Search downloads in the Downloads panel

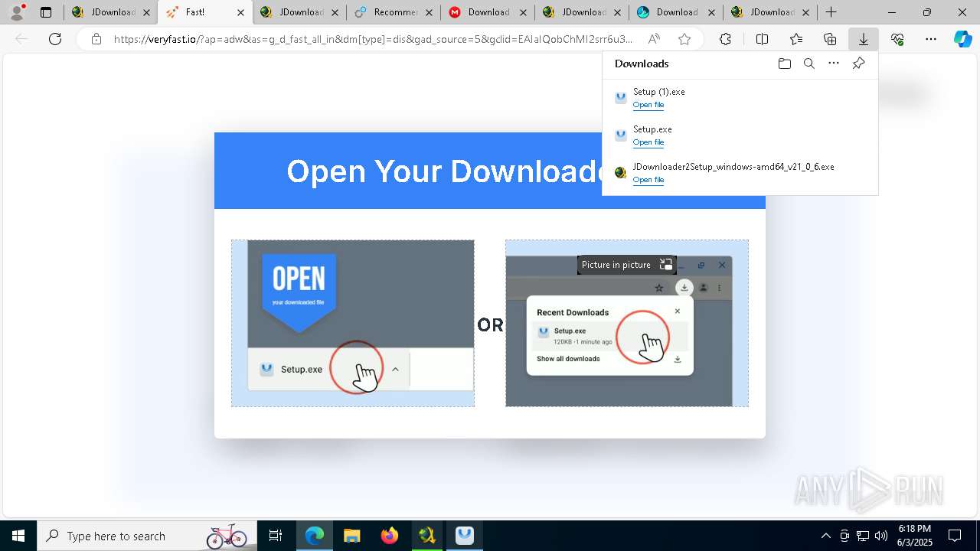[809, 64]
